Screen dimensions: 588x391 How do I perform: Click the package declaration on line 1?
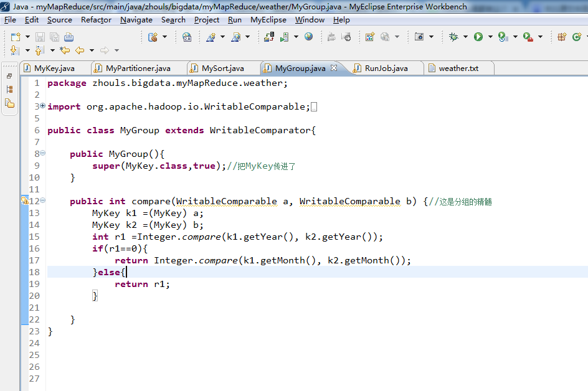168,83
